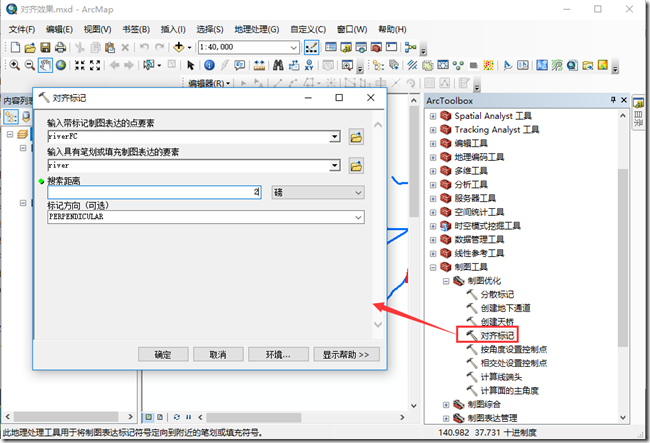
Task: Click the Fixed Zoom In arrows icon
Action: [x=80, y=65]
